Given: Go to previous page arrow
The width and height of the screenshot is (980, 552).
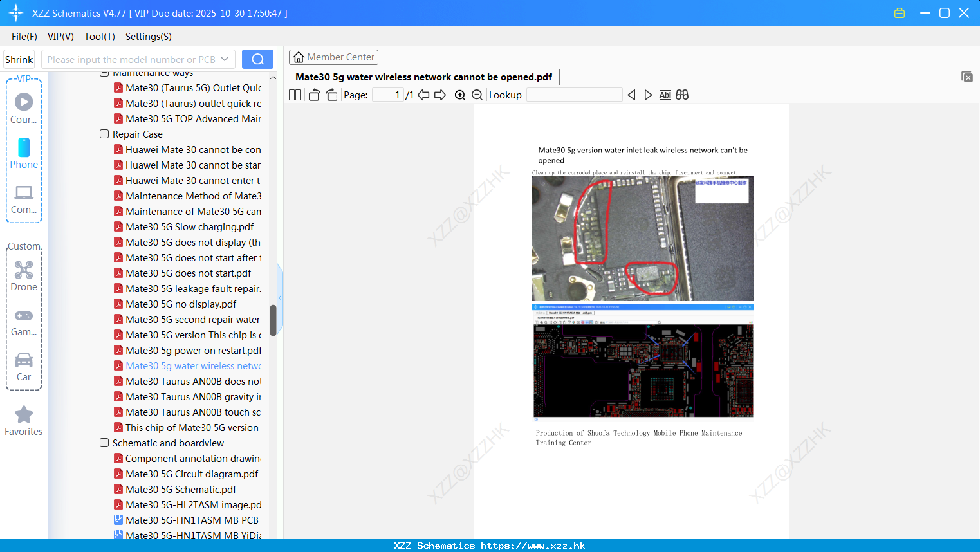Looking at the screenshot, I should (423, 95).
